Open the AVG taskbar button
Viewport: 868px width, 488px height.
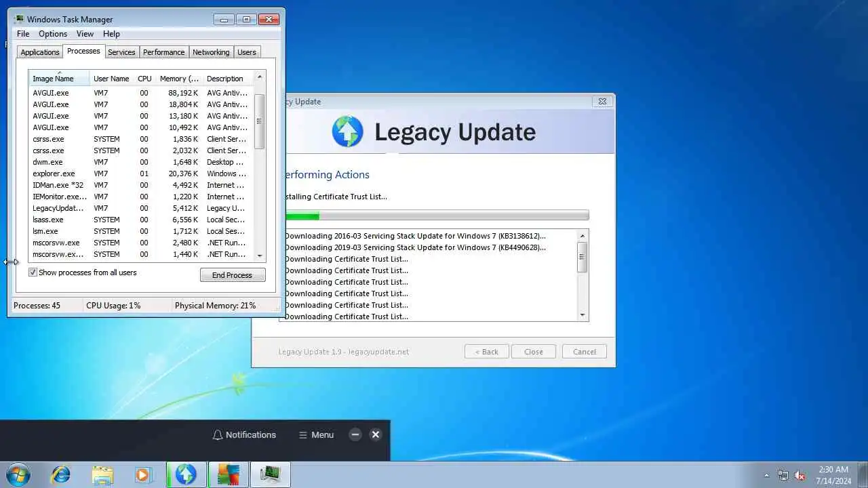point(229,474)
